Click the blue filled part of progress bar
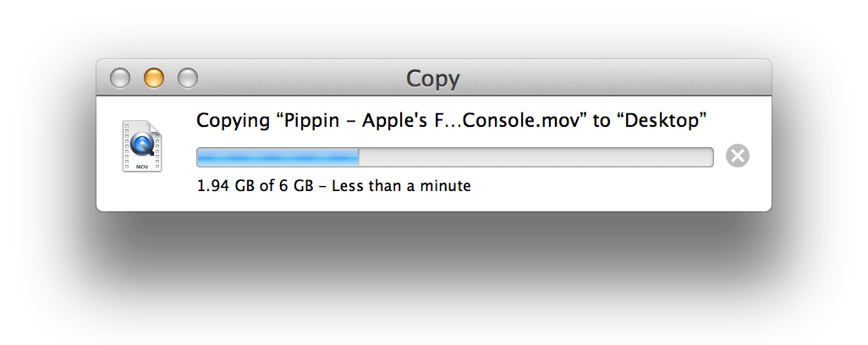The image size is (868, 345). (277, 156)
